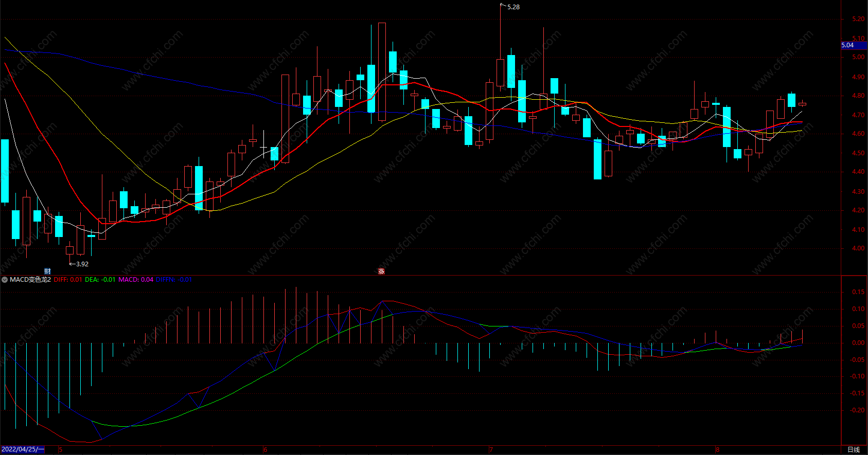Viewport: 868px width, 455px height.
Task: Click the -0.20 MACD axis label
Action: click(857, 410)
